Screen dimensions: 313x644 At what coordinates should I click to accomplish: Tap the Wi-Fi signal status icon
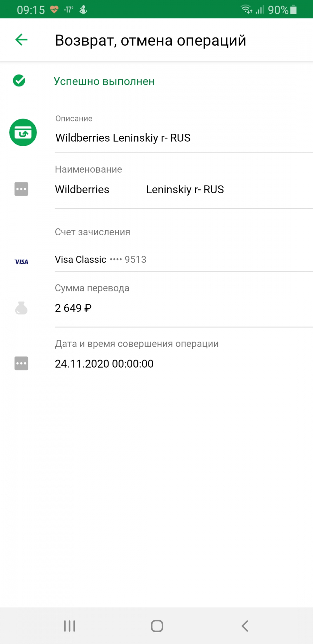247,9
